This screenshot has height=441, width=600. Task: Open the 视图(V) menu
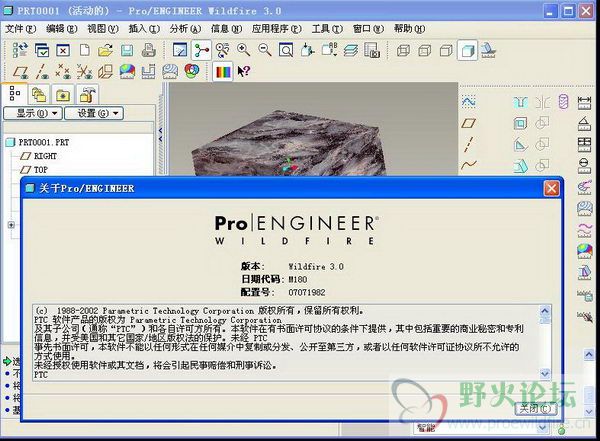(x=103, y=29)
